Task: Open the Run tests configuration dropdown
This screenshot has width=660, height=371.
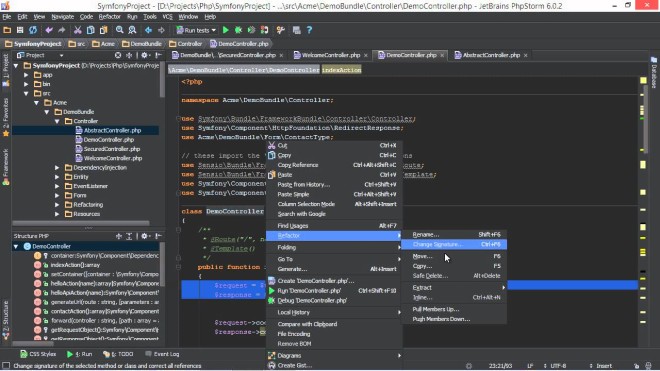Action: (x=196, y=30)
